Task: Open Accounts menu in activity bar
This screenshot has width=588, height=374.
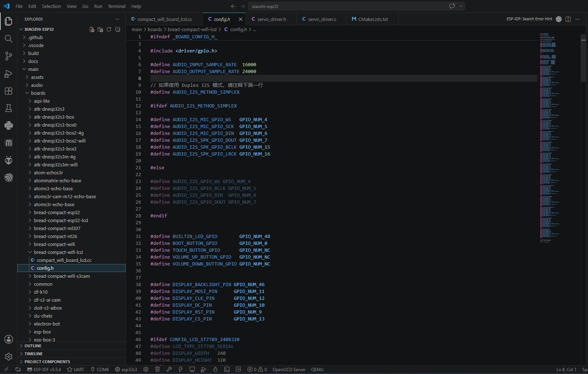Action: point(9,339)
